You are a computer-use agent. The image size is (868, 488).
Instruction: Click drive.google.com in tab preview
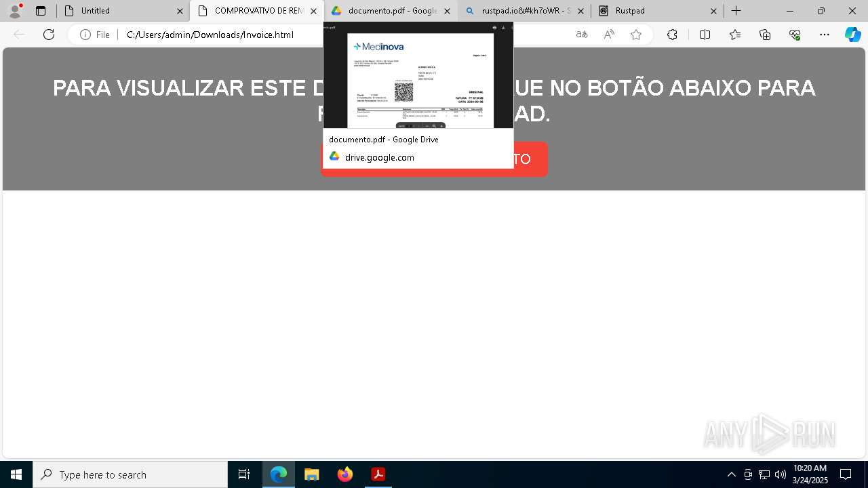click(x=380, y=157)
